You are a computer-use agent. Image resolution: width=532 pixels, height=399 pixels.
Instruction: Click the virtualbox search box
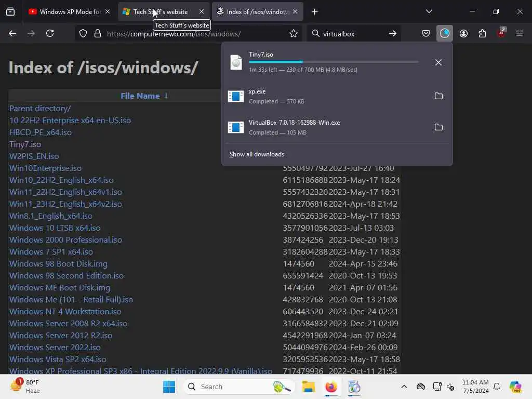coord(353,34)
